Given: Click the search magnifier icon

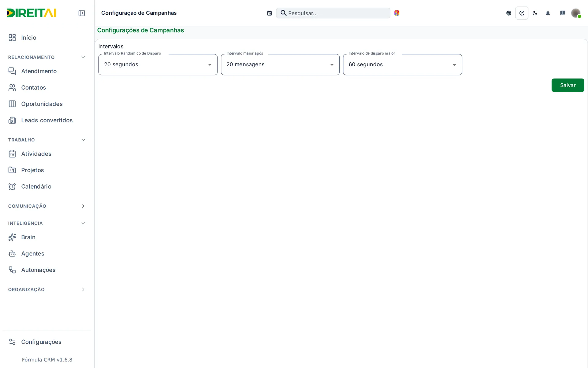Looking at the screenshot, I should [x=284, y=13].
